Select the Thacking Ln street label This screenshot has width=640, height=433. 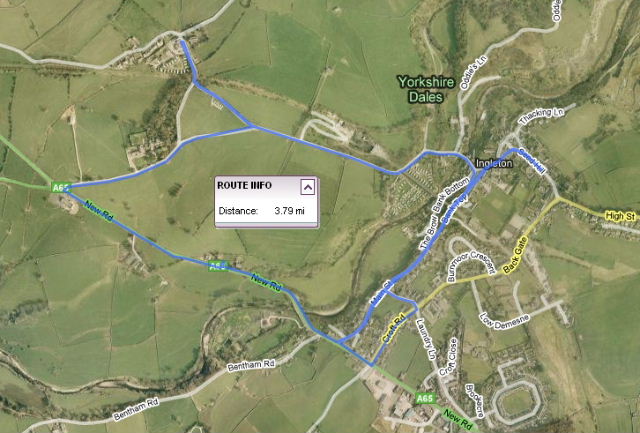541,115
